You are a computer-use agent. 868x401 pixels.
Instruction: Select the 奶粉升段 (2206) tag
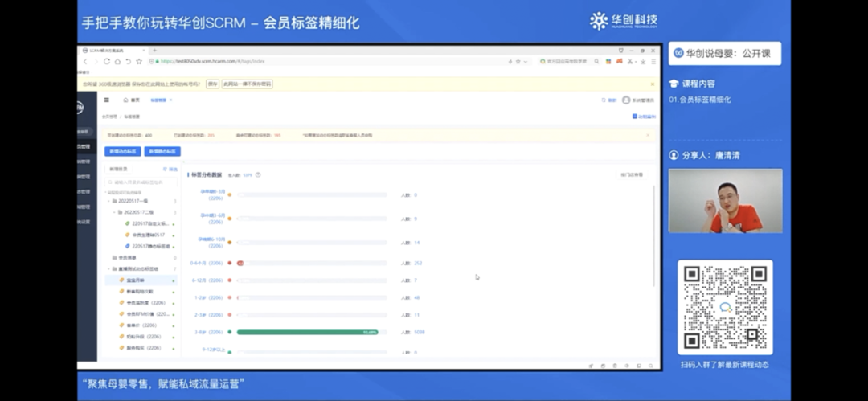tap(140, 336)
